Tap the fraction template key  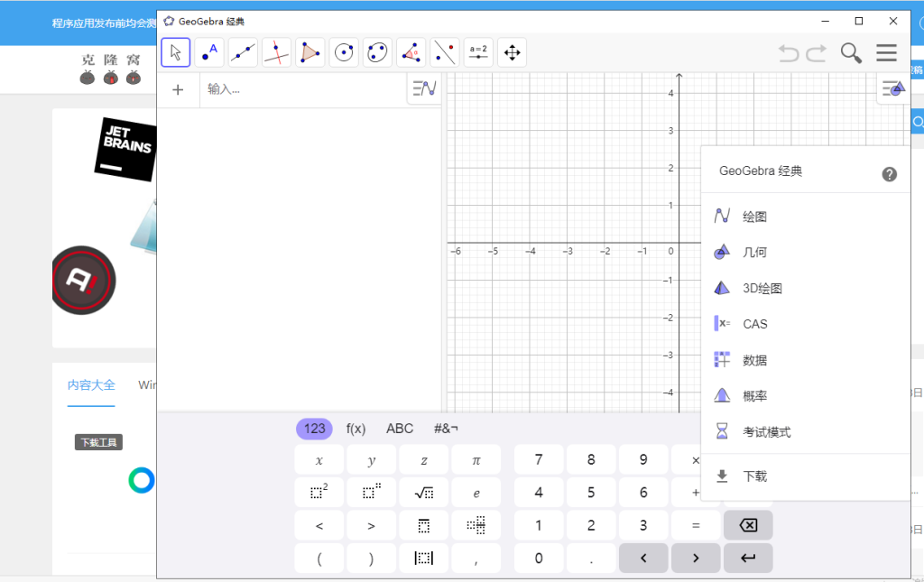pyautogui.click(x=424, y=525)
